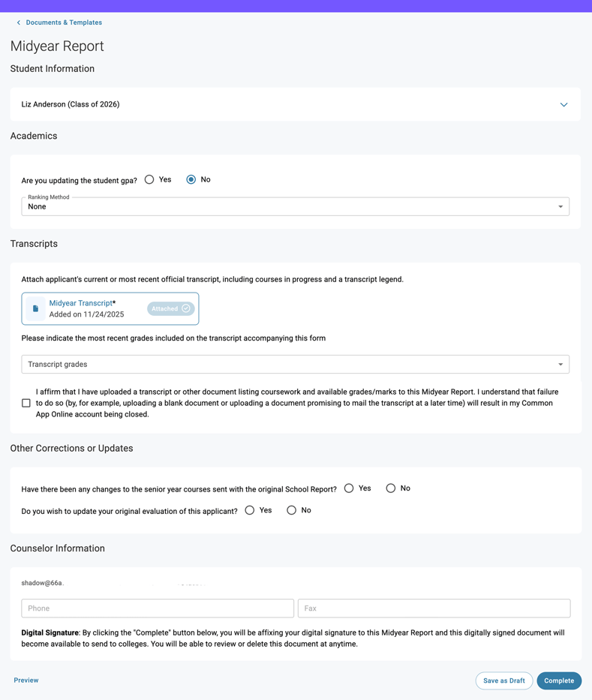Screen dimensions: 592x700
Task: Focus the Fax input field
Action: tap(434, 608)
